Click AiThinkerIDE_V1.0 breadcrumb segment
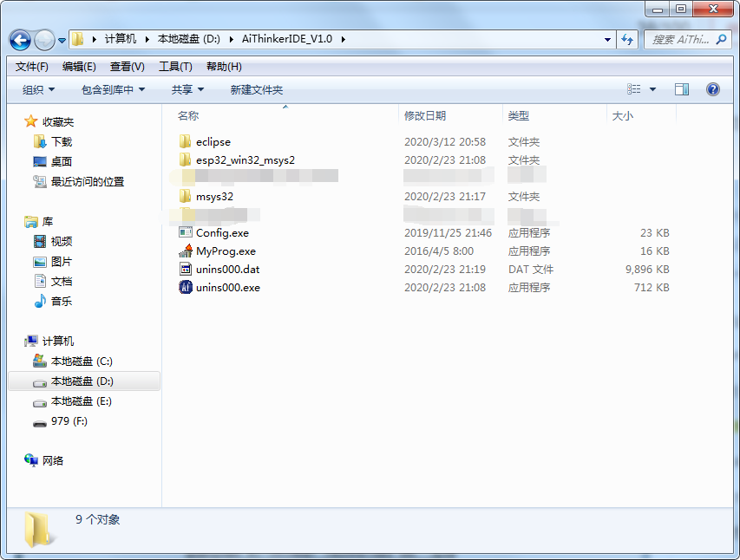Screen dimensions: 740x560 point(287,39)
